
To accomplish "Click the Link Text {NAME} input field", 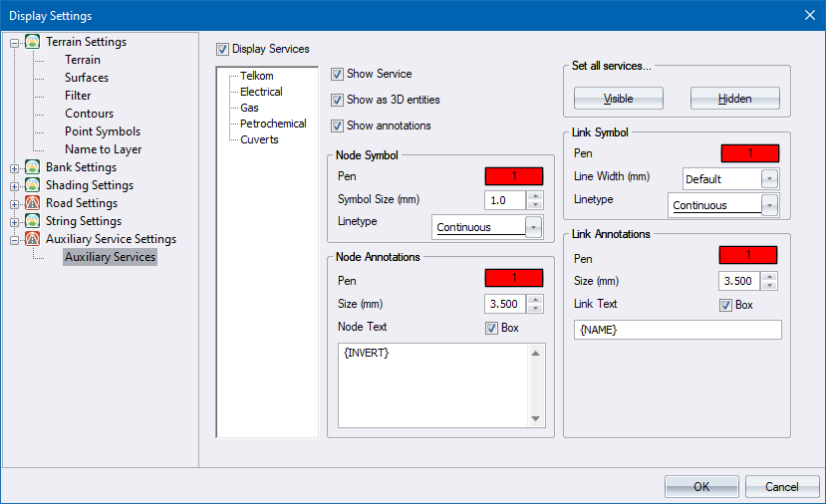I will coord(678,330).
